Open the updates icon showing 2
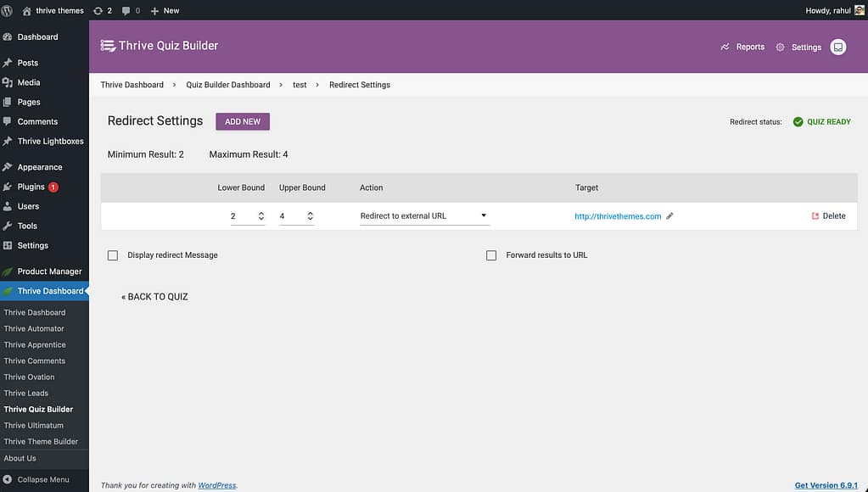The width and height of the screenshot is (868, 492). [x=98, y=10]
